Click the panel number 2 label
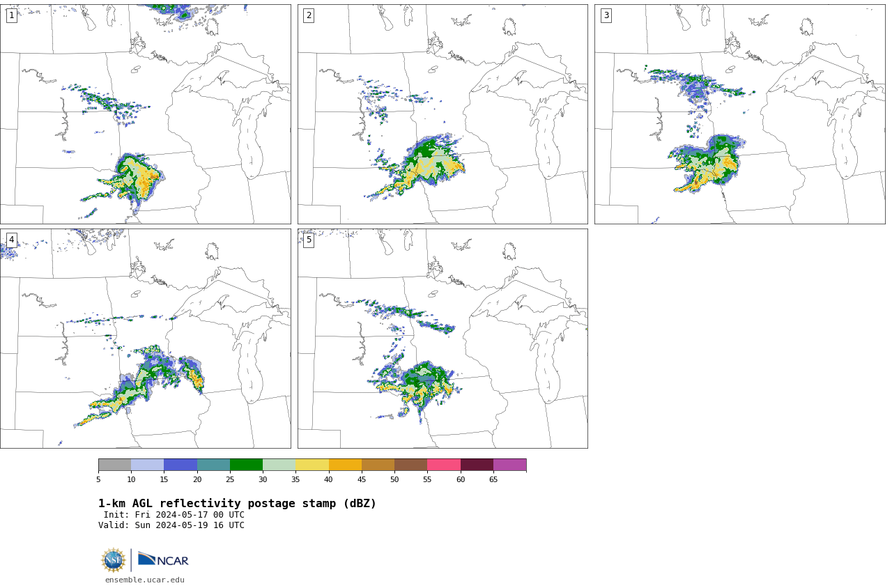Viewport: 892px width, 588px height. [x=309, y=15]
